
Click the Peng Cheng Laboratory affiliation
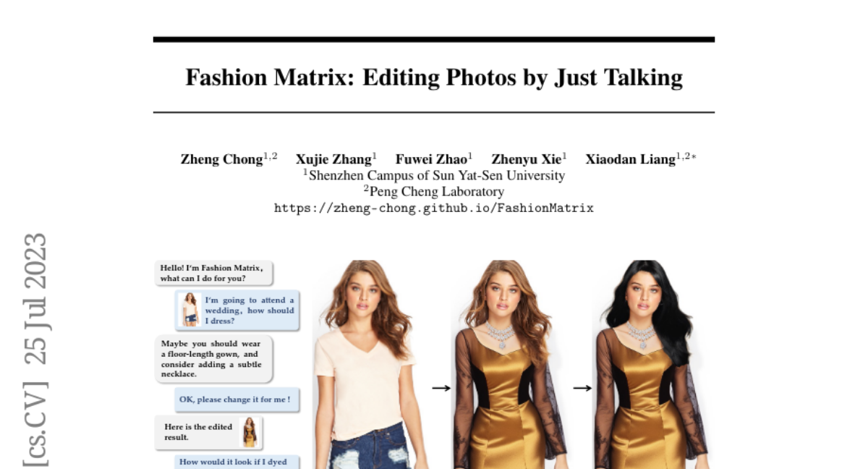(x=434, y=192)
